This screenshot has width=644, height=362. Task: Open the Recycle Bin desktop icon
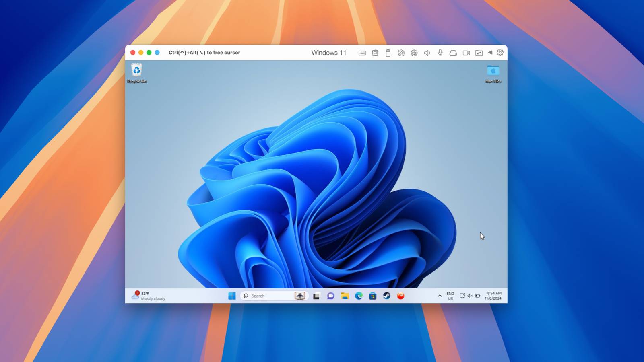[137, 73]
